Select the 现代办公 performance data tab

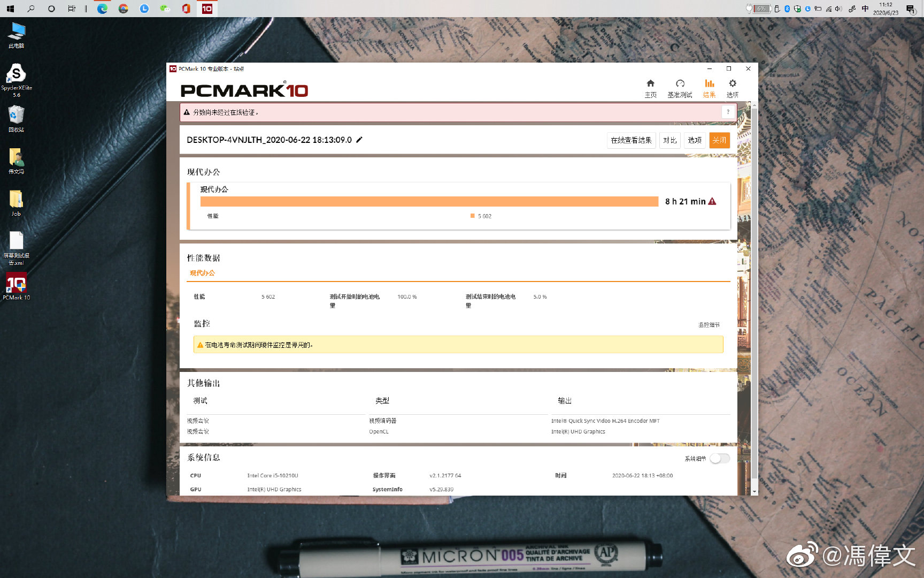click(x=202, y=273)
